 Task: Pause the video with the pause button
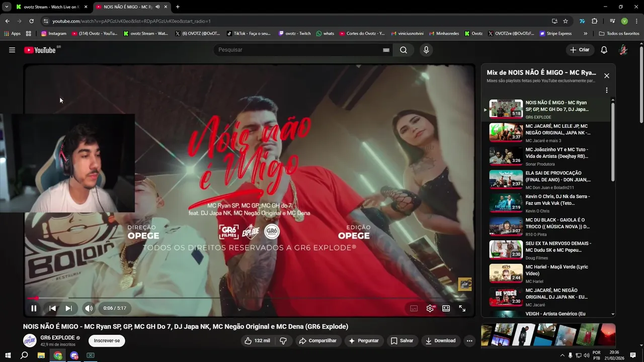pos(34,308)
